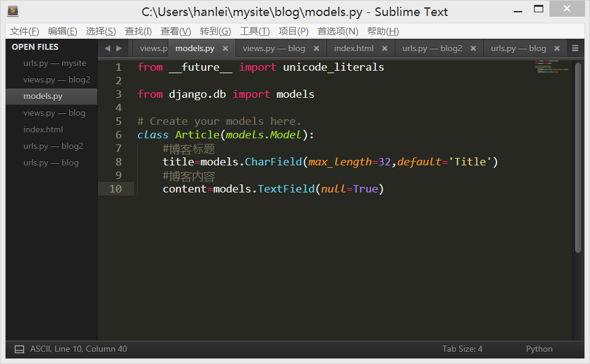Image resolution: width=590 pixels, height=364 pixels.
Task: Open the 编辑(E) menu
Action: pyautogui.click(x=63, y=31)
